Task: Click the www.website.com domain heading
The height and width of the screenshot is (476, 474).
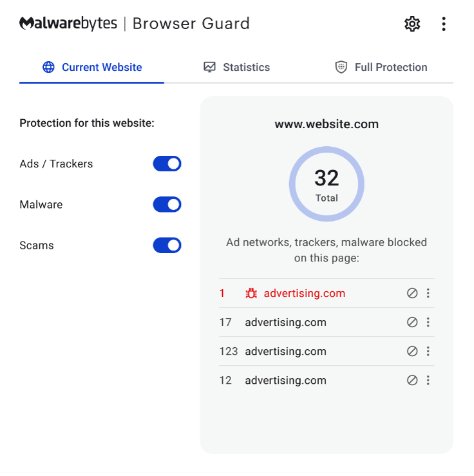Action: tap(327, 124)
